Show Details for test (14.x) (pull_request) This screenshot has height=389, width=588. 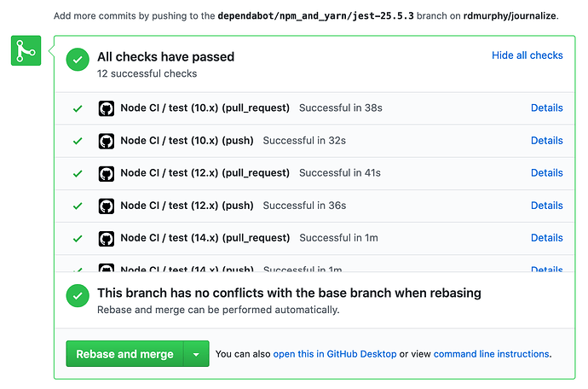[x=546, y=238]
